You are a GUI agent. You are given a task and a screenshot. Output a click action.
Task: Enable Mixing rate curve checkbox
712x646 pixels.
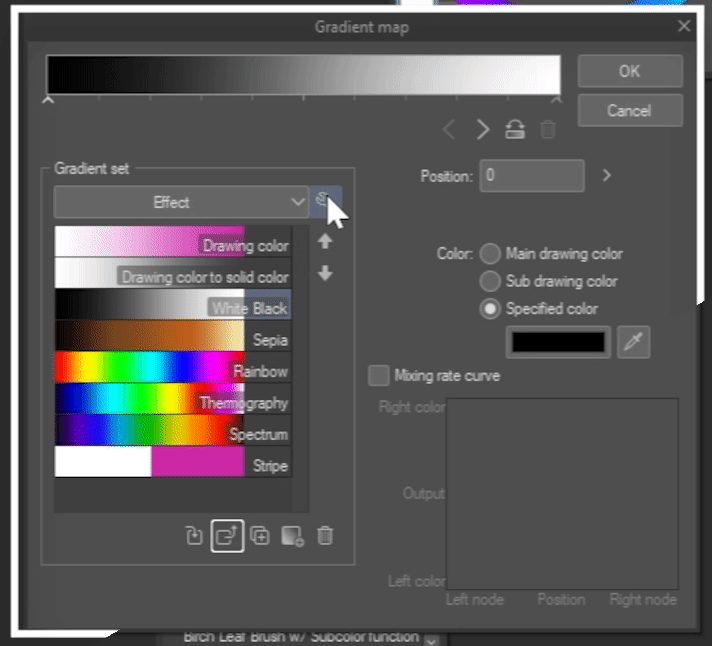pyautogui.click(x=379, y=375)
